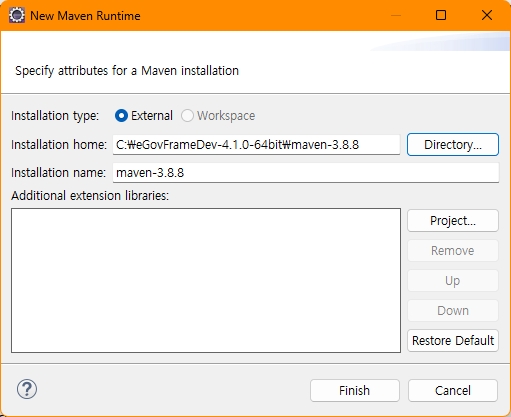Click the 'New Maven Runtime' title text
Screen dimensions: 511x417
85,16
